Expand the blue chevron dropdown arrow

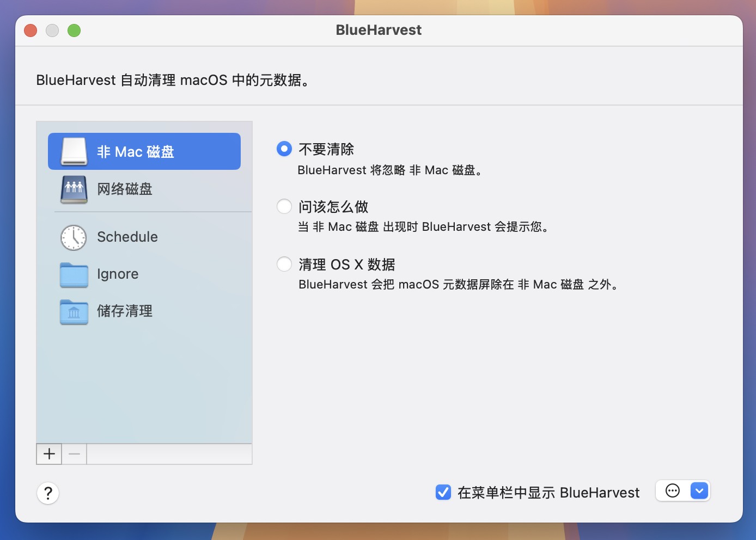click(699, 491)
